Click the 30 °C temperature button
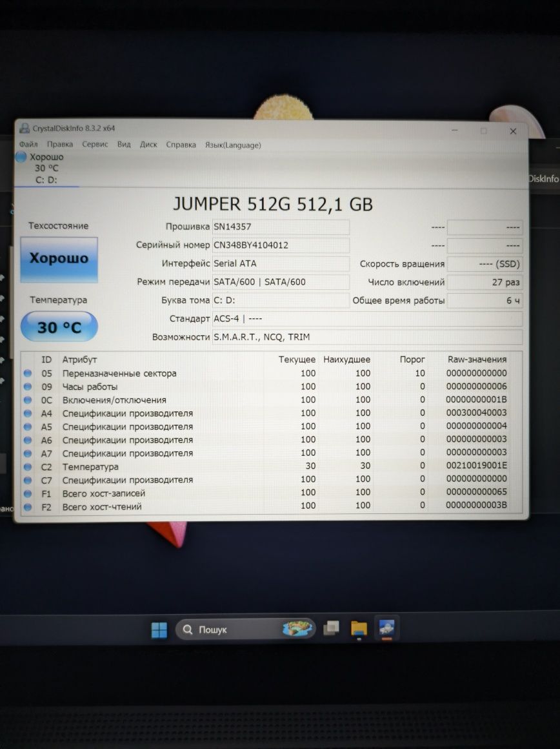 tap(59, 327)
